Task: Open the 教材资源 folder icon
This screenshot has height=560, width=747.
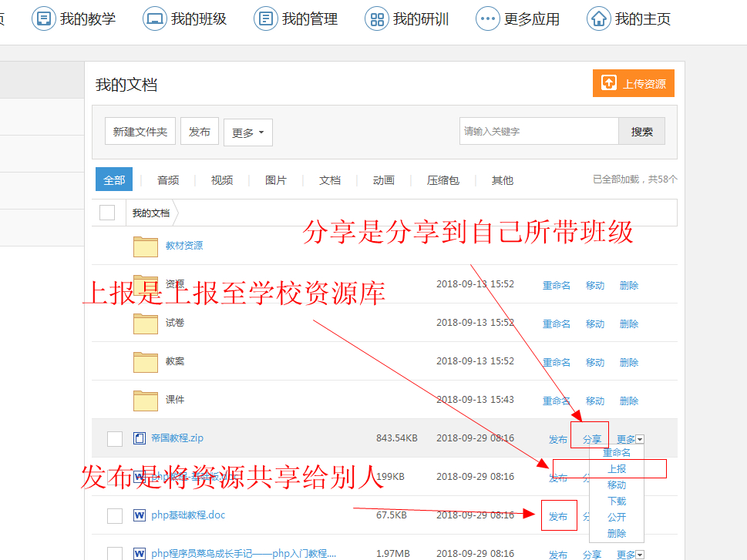Action: click(145, 246)
